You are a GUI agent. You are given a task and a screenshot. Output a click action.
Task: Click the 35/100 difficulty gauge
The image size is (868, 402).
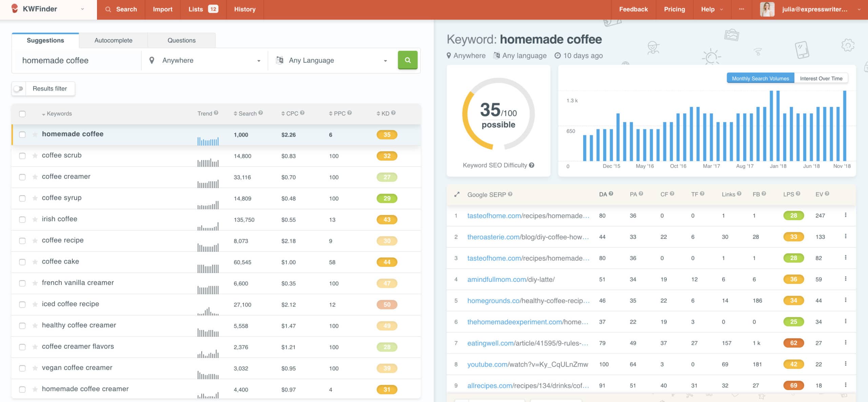tap(498, 114)
